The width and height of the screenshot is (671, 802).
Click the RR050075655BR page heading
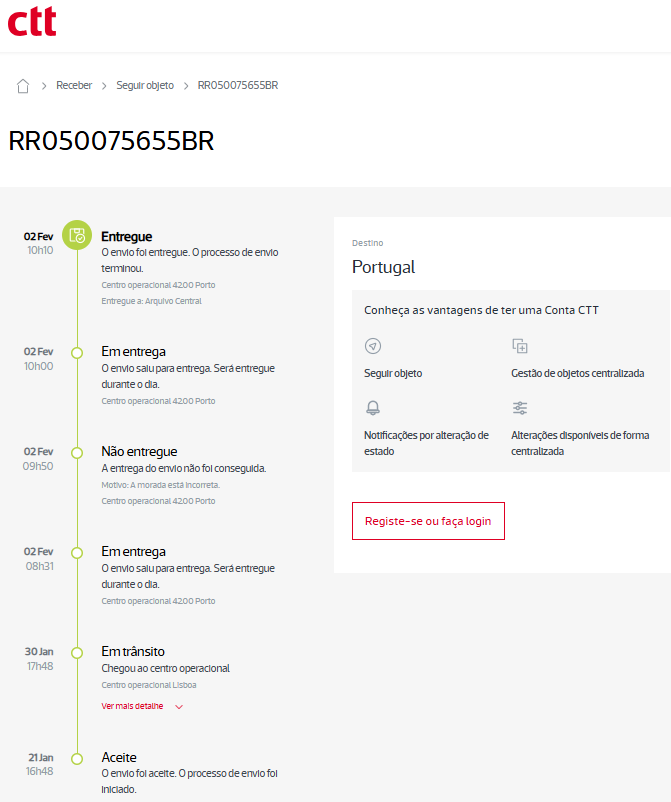(x=111, y=141)
